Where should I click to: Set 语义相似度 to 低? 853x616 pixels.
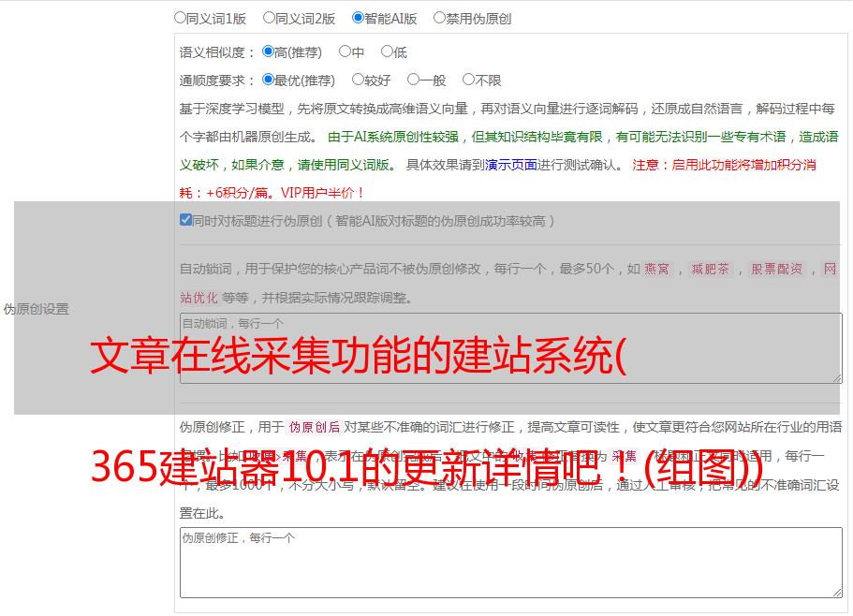click(x=387, y=51)
